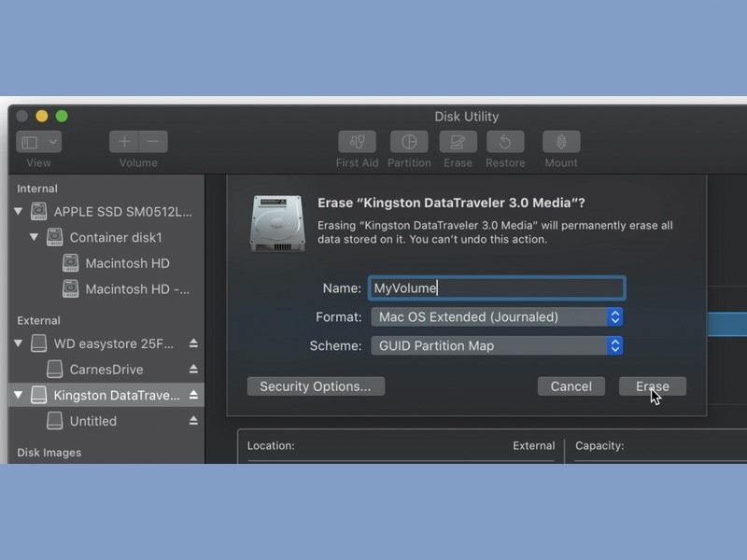This screenshot has height=560, width=747.
Task: Remove volume using the minus button
Action: coord(153,142)
